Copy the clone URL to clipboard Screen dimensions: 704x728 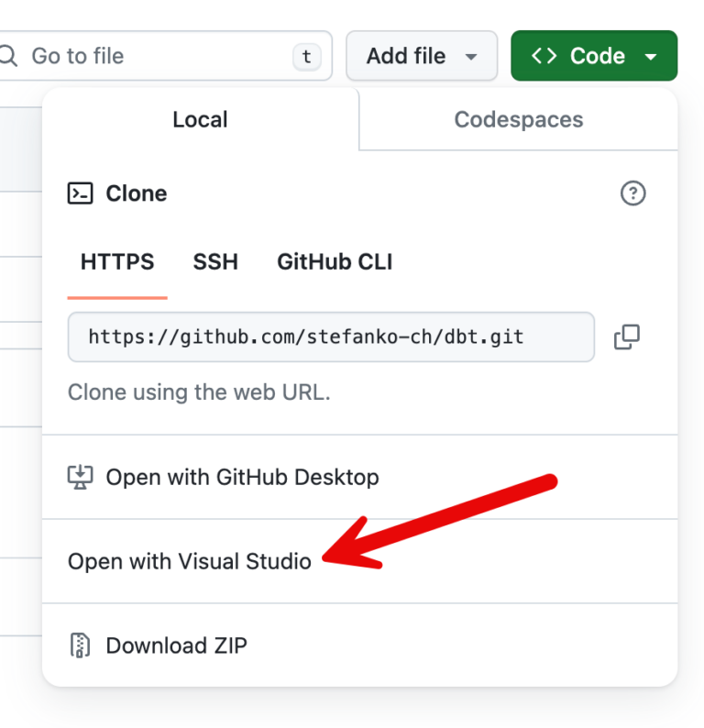coord(627,336)
